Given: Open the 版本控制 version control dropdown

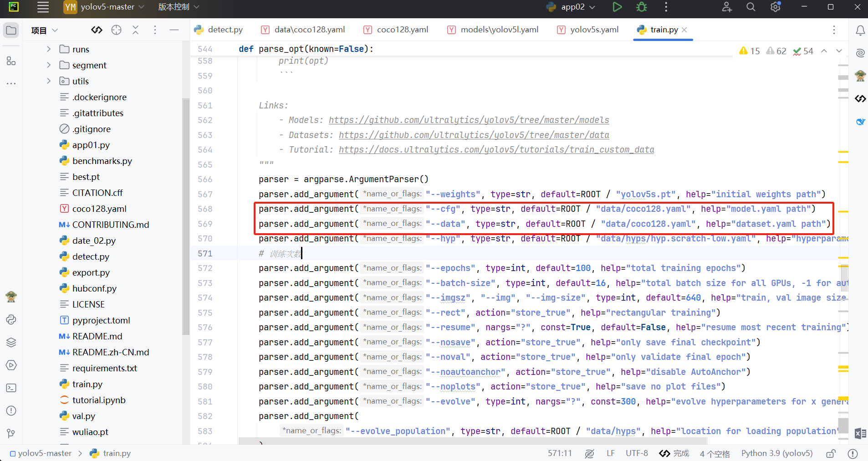Looking at the screenshot, I should [179, 7].
